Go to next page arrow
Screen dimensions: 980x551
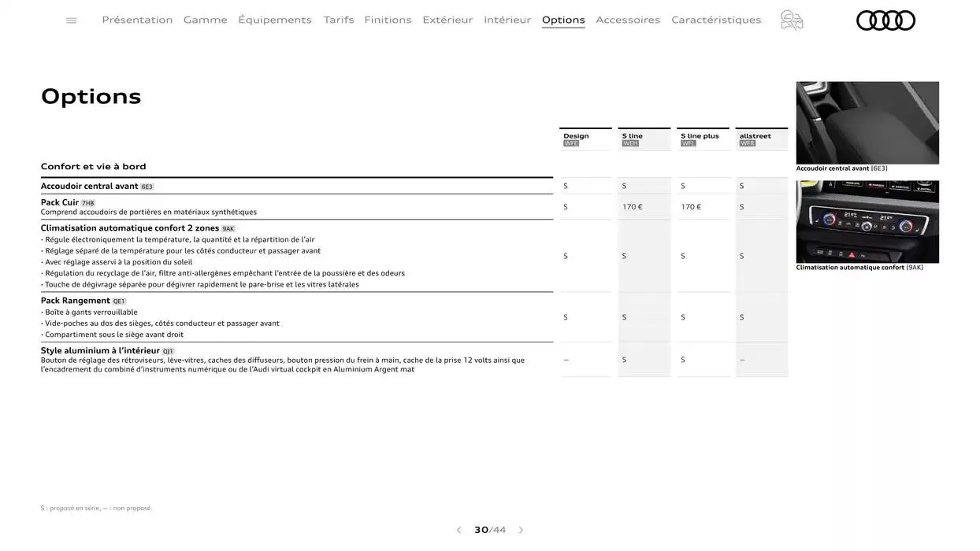point(521,531)
